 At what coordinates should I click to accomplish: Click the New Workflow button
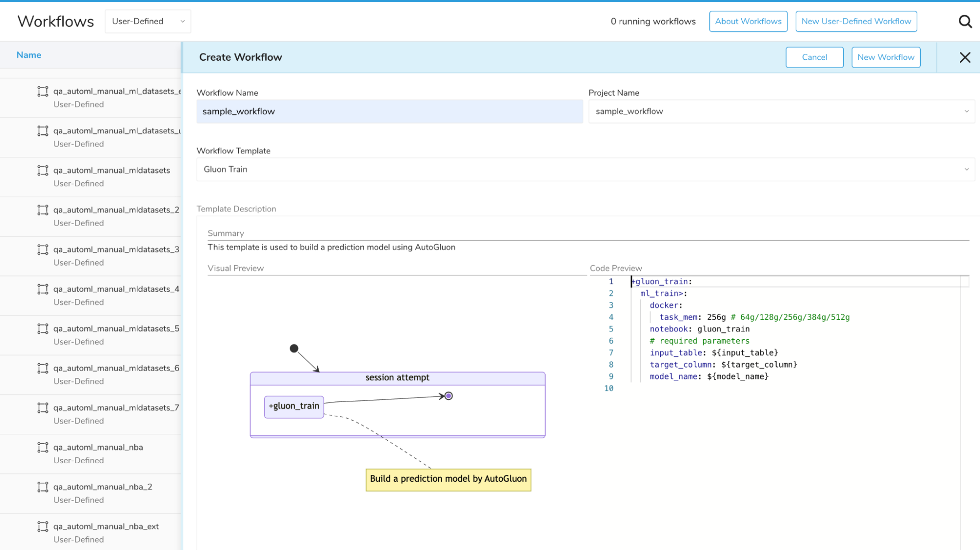(885, 57)
